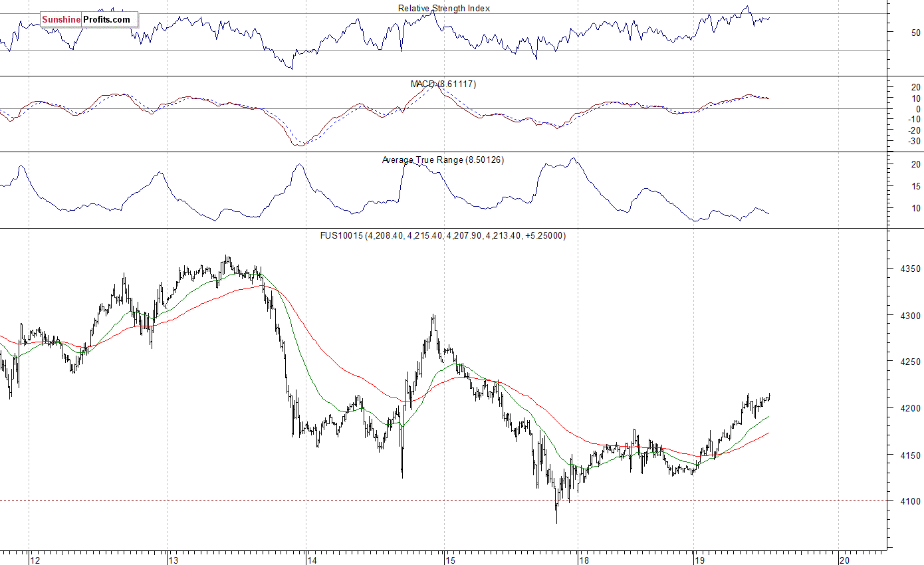The image size is (924, 565).
Task: Select the Average True Range (8.50126) label
Action: (x=443, y=160)
